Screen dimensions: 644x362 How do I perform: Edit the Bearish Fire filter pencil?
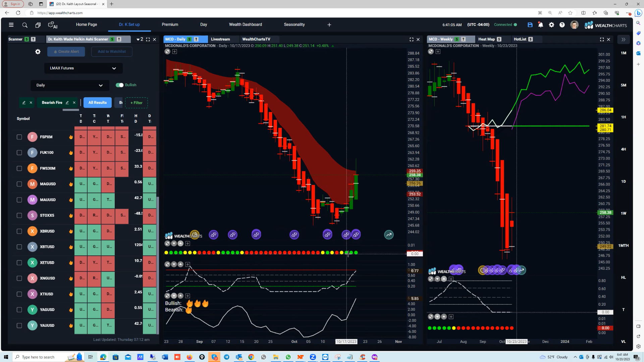[67, 103]
